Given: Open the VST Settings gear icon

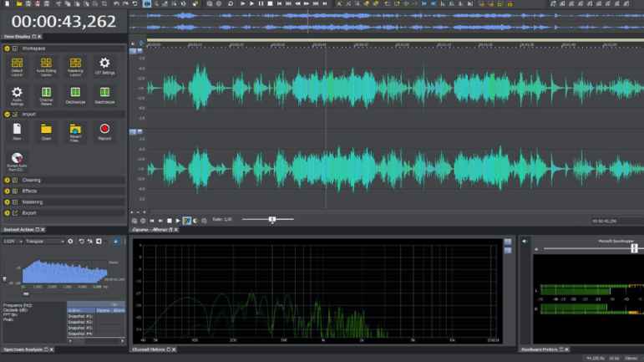Looking at the screenshot, I should pos(104,64).
